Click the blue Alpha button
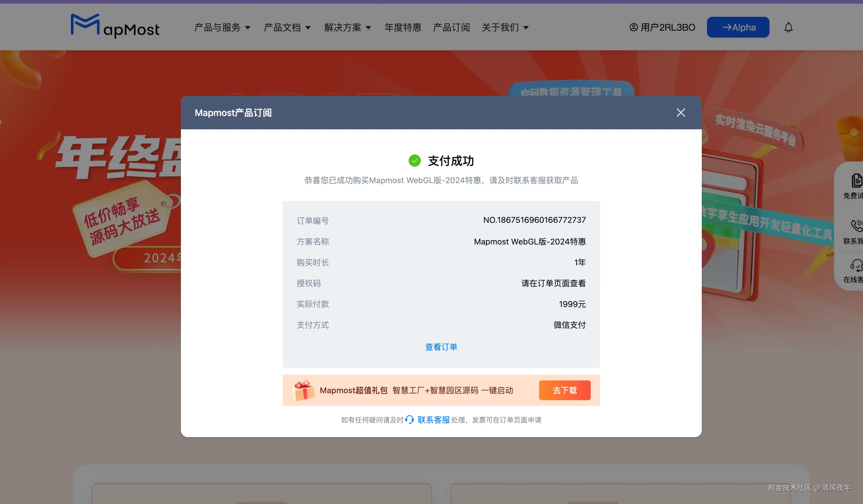The image size is (863, 504). point(738,27)
